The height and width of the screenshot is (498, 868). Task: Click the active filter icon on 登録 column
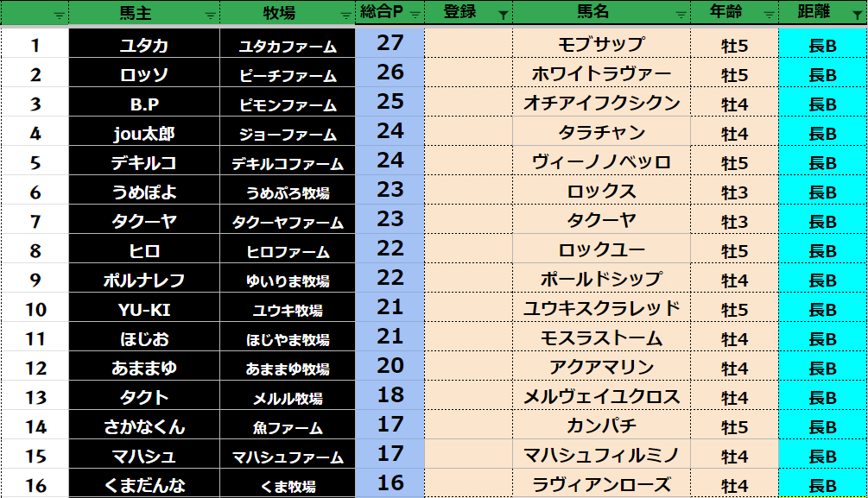coord(503,15)
